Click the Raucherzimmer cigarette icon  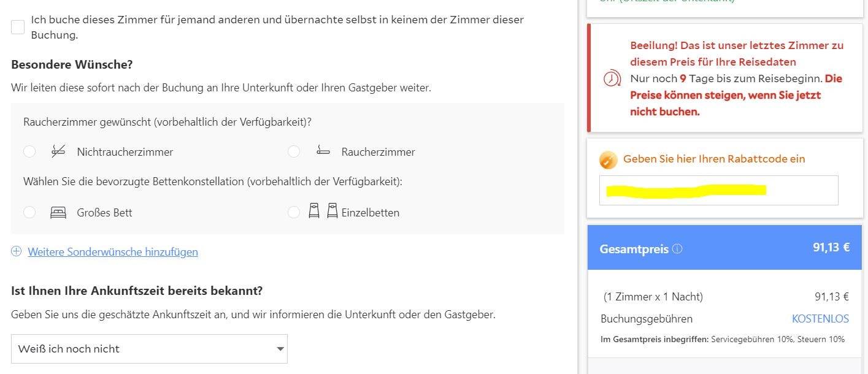(x=322, y=151)
